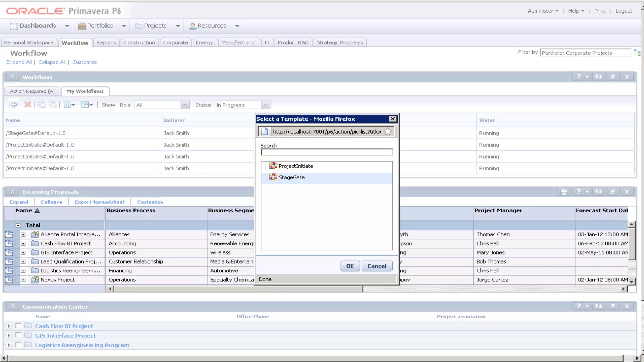Click the Filter by portfolio field
The height and width of the screenshot is (362, 644).
pyautogui.click(x=585, y=53)
